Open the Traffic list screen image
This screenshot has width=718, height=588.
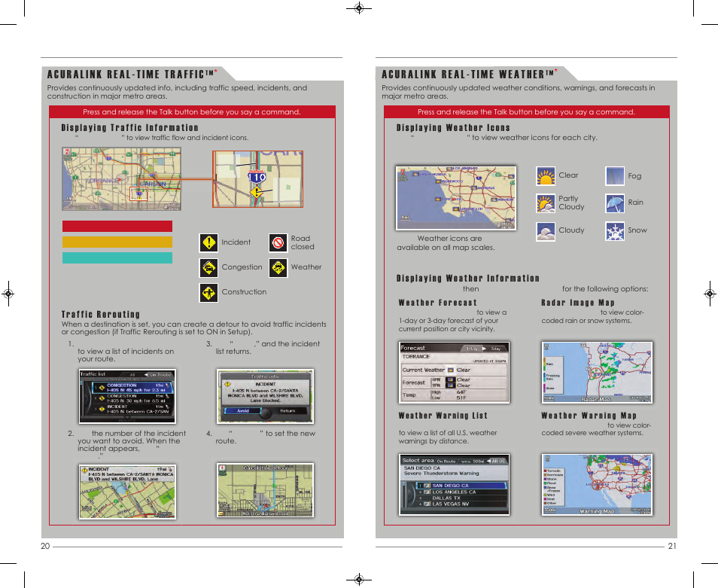tap(127, 396)
